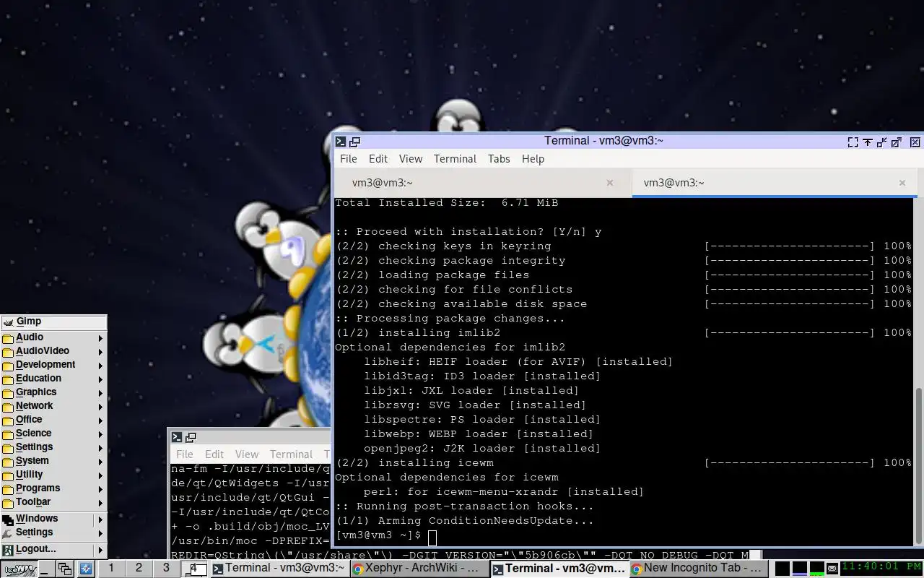Image resolution: width=924 pixels, height=578 pixels.
Task: Open the Audio folder in menu
Action: pos(54,337)
